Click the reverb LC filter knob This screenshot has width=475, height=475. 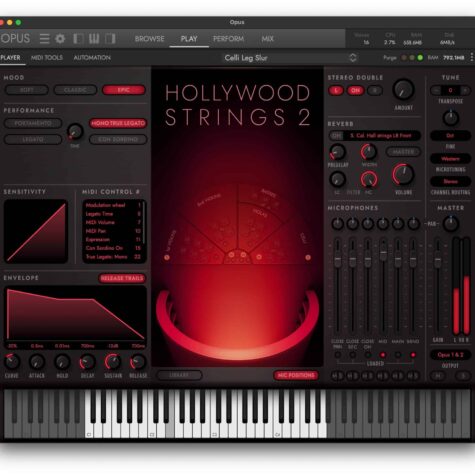click(337, 179)
